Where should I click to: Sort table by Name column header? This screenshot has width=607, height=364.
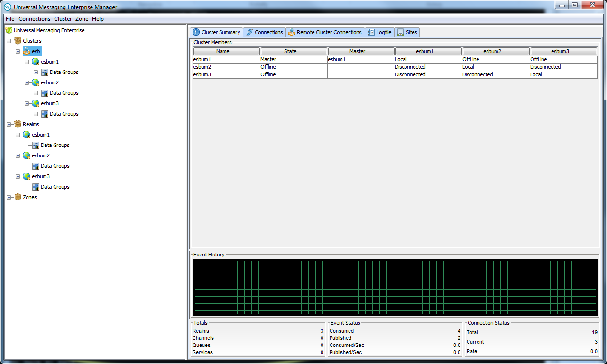click(226, 51)
